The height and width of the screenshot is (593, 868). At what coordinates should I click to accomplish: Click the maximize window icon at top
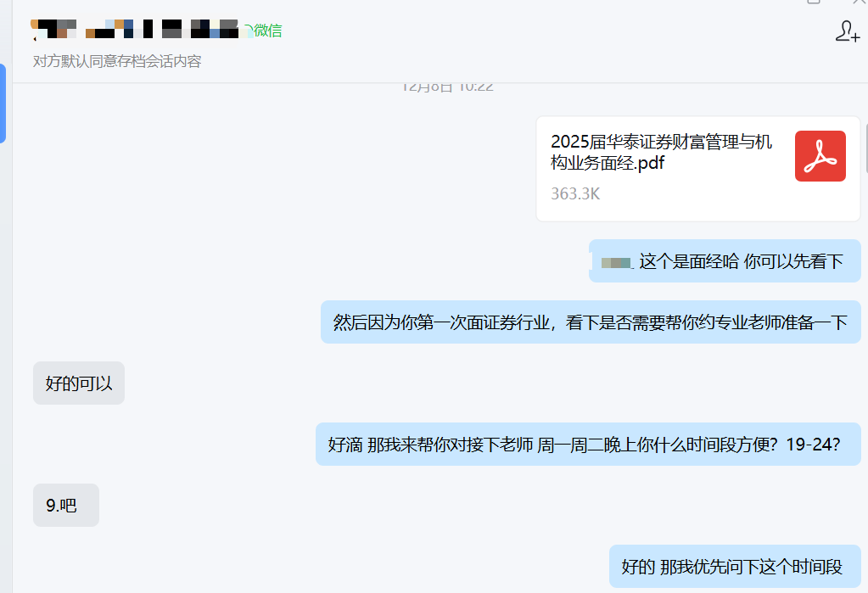tap(813, 2)
